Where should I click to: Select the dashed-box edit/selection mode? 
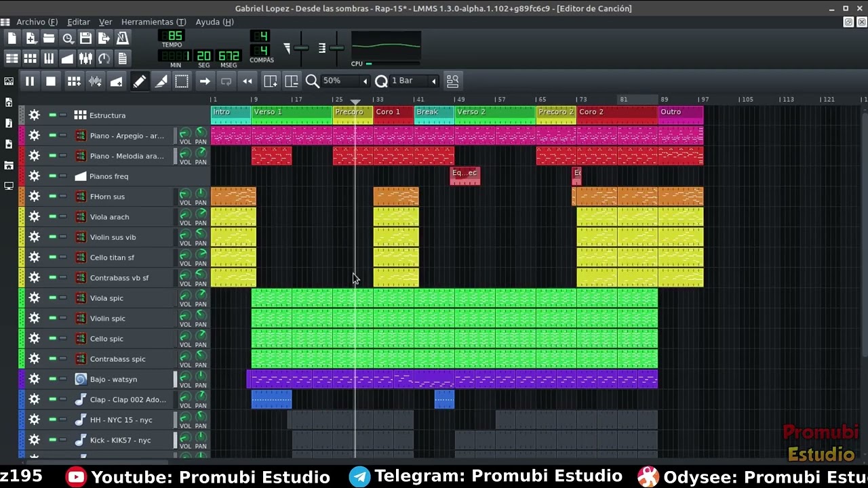(182, 81)
